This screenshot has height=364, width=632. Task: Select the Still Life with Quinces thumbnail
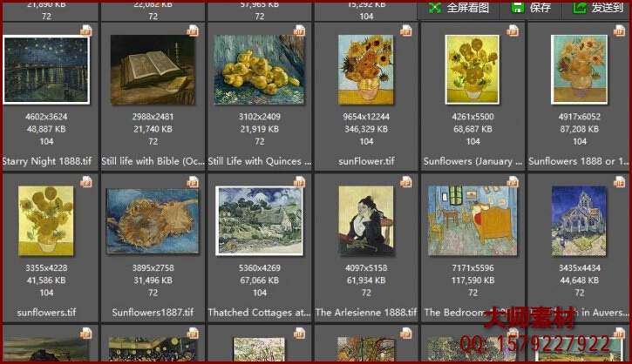[260, 70]
